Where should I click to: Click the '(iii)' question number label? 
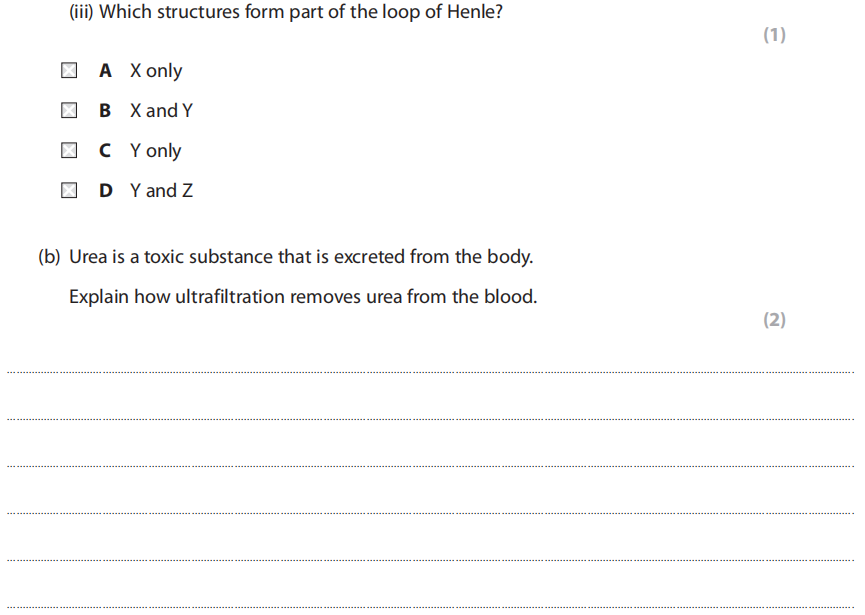(81, 16)
